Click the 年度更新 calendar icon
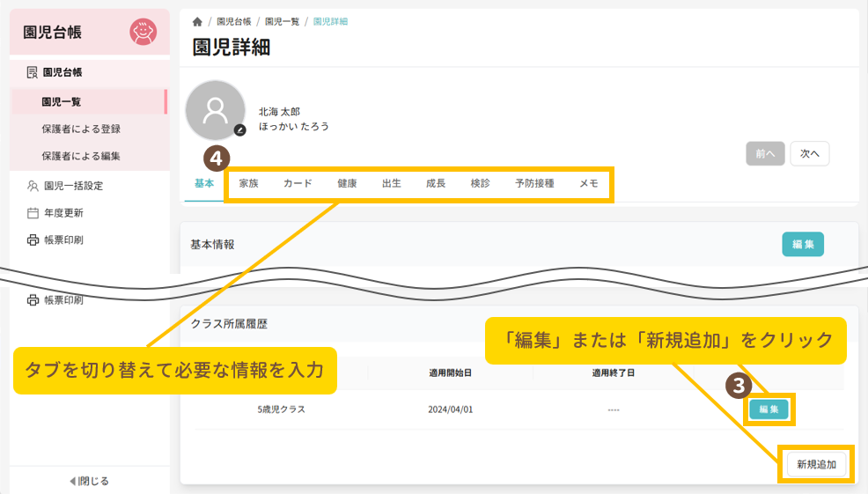Image resolution: width=868 pixels, height=494 pixels. 33,213
